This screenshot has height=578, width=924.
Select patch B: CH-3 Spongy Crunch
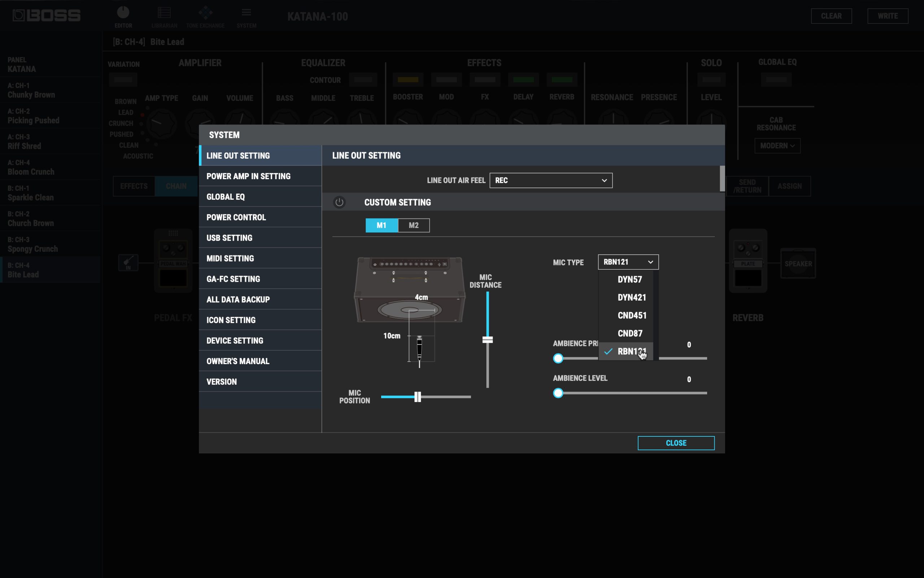51,244
